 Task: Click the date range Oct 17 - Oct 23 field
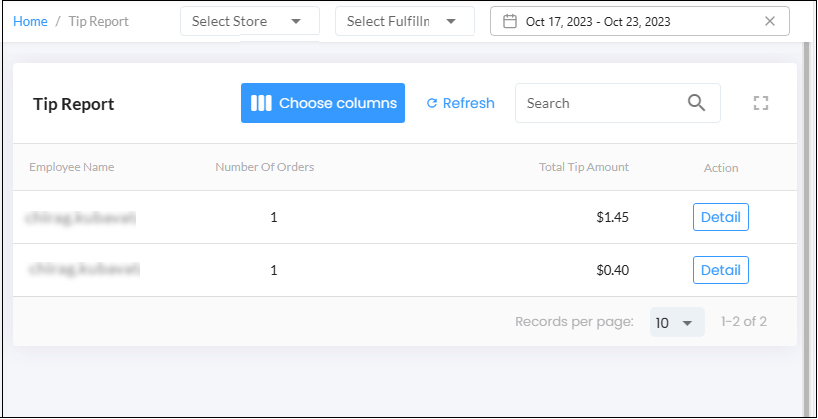tap(640, 21)
